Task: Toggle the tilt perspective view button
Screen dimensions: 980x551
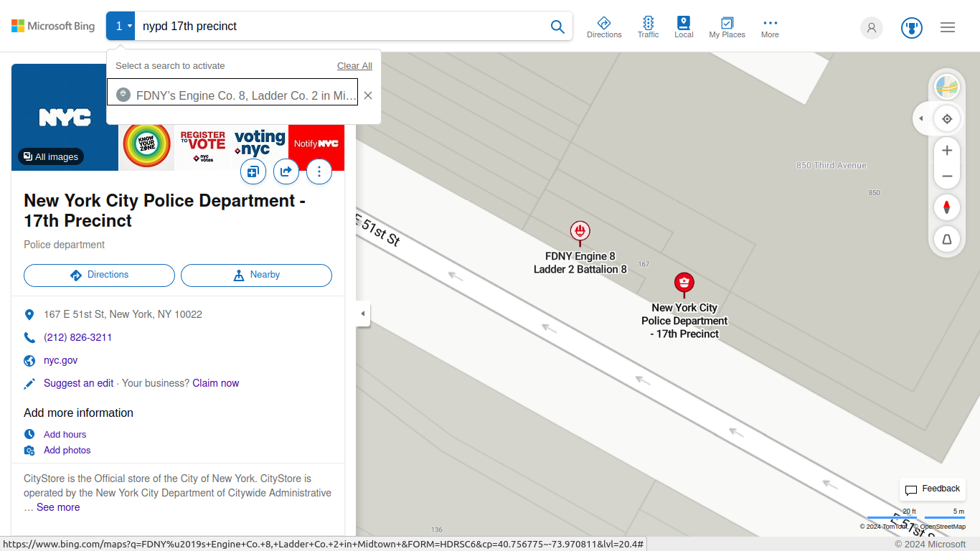Action: pyautogui.click(x=947, y=239)
